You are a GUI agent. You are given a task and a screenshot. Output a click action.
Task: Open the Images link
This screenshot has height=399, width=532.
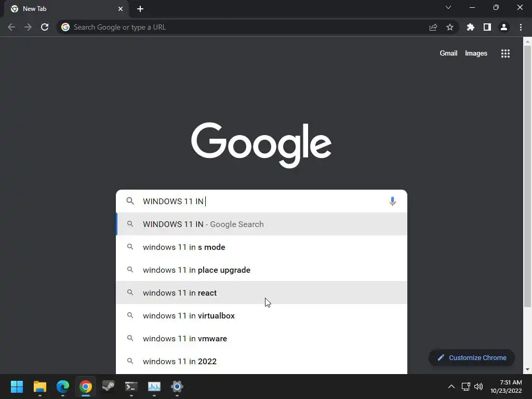coord(476,54)
